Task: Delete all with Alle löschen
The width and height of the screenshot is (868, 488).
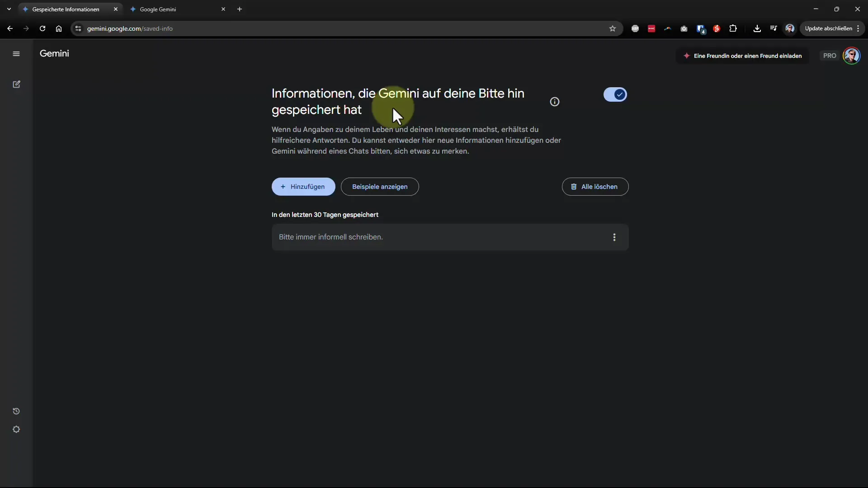Action: click(595, 187)
